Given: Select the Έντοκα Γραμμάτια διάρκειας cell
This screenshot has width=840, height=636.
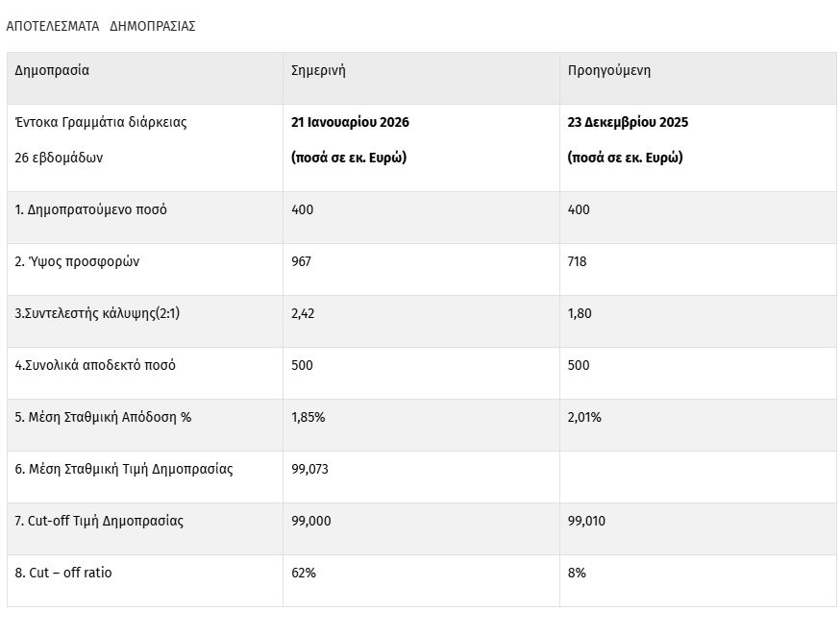Looking at the screenshot, I should tap(101, 122).
